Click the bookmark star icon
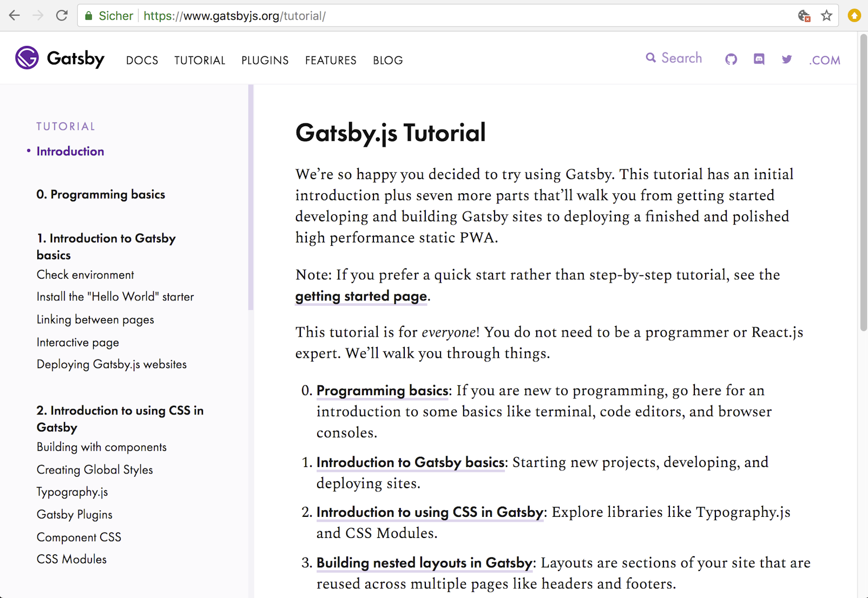This screenshot has height=598, width=868. point(826,16)
